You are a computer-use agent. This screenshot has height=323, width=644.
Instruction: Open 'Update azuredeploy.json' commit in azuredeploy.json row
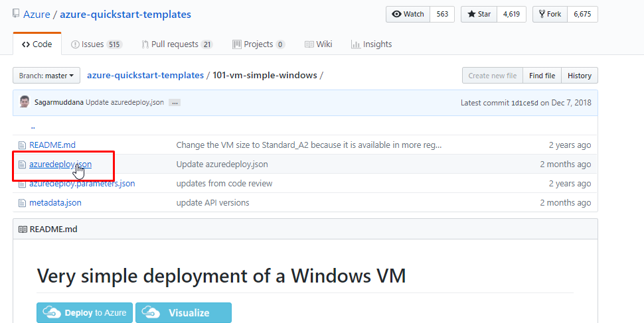[222, 164]
